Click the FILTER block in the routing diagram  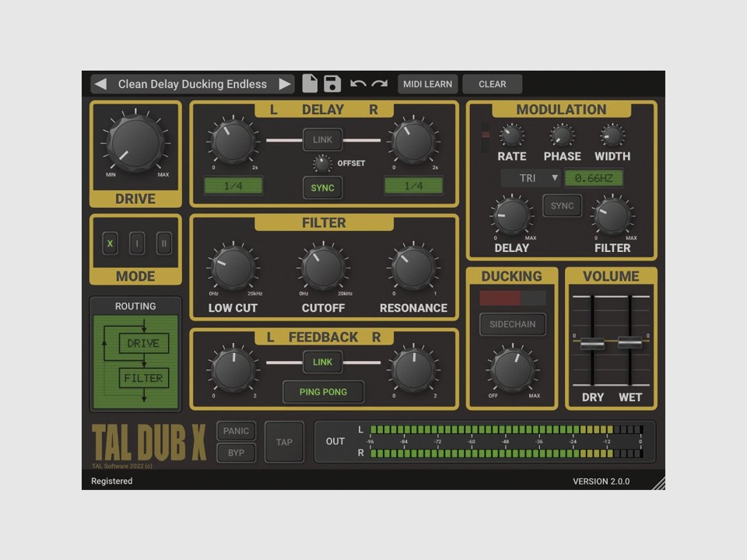coord(143,378)
